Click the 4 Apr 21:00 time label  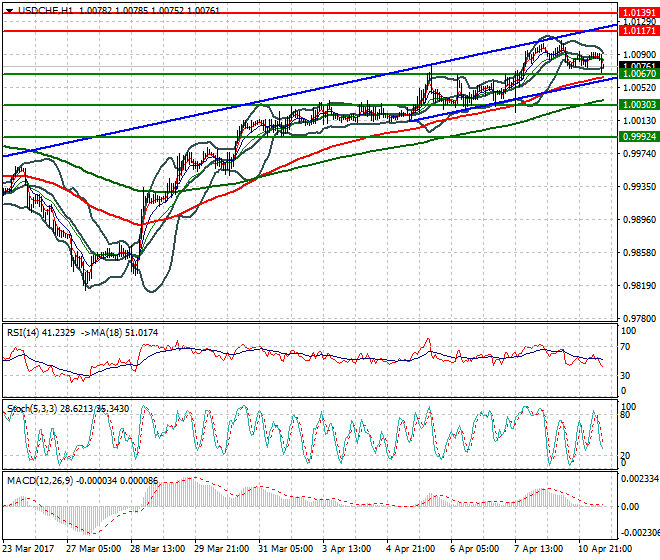click(410, 549)
